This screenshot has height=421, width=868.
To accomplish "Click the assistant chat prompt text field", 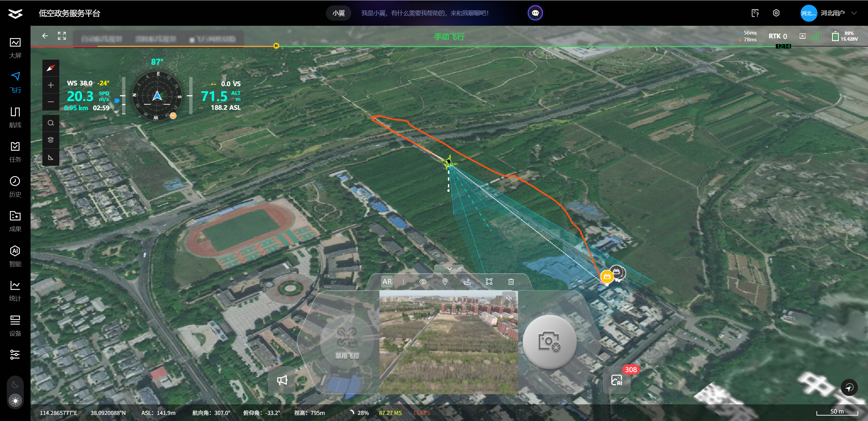I will coord(425,13).
